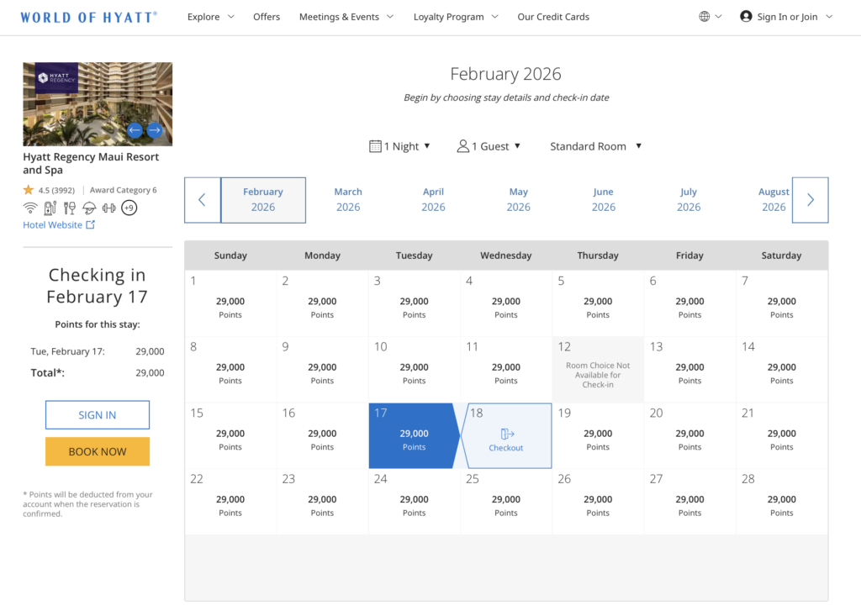Click the EV charging station amenity icon
The height and width of the screenshot is (616, 861).
click(x=50, y=208)
